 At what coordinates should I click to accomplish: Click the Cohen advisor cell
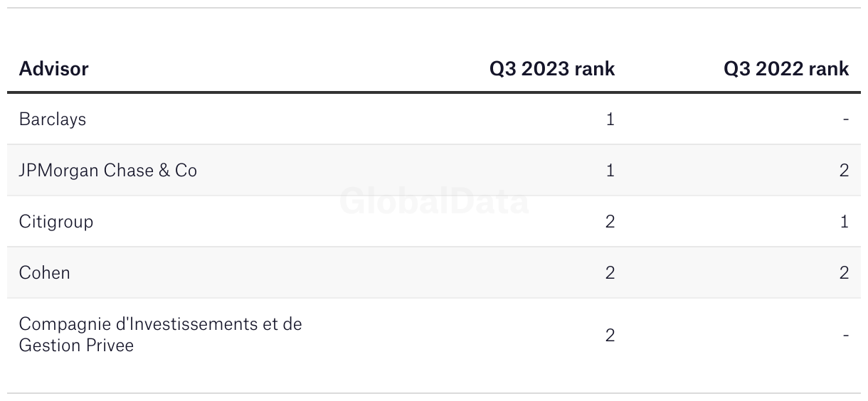tap(45, 273)
